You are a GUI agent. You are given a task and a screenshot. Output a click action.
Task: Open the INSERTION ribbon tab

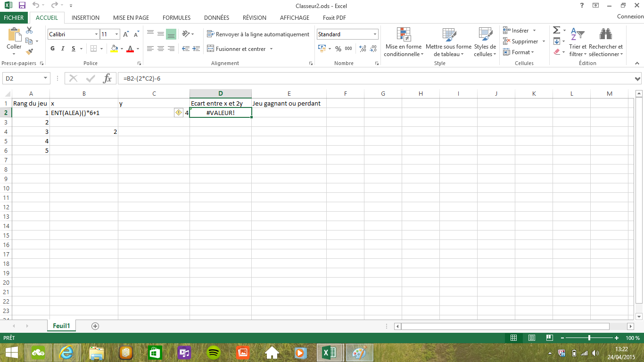tap(85, 17)
